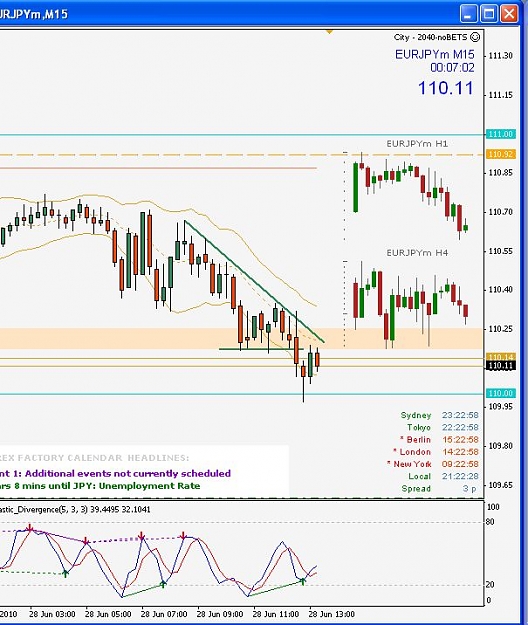
Task: Click the EURJPYm H4 mini chart label
Action: pyautogui.click(x=417, y=253)
